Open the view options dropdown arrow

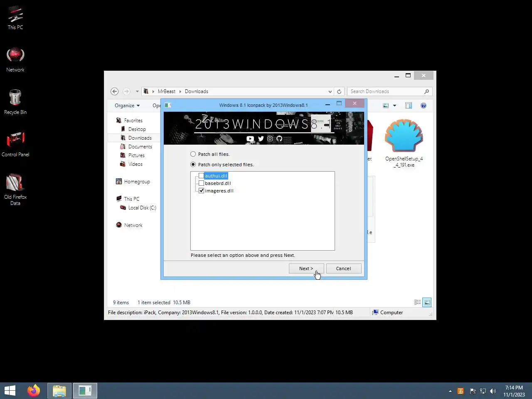coord(394,106)
